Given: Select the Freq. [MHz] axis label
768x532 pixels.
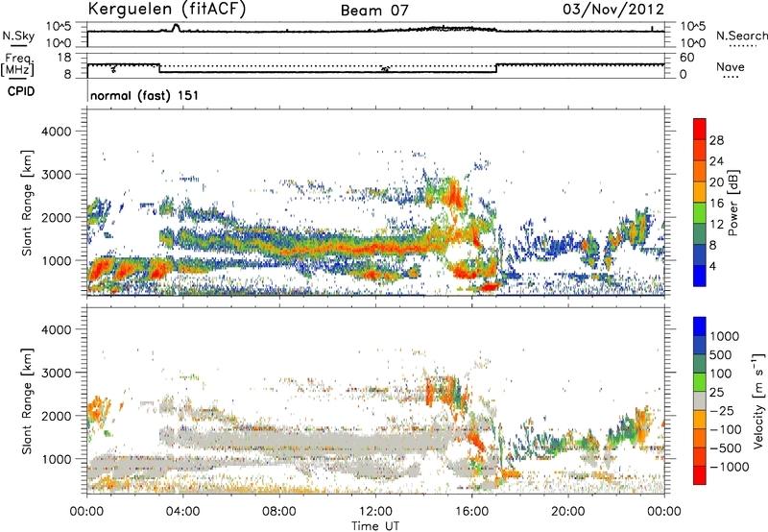Looking at the screenshot, I should 17,65.
